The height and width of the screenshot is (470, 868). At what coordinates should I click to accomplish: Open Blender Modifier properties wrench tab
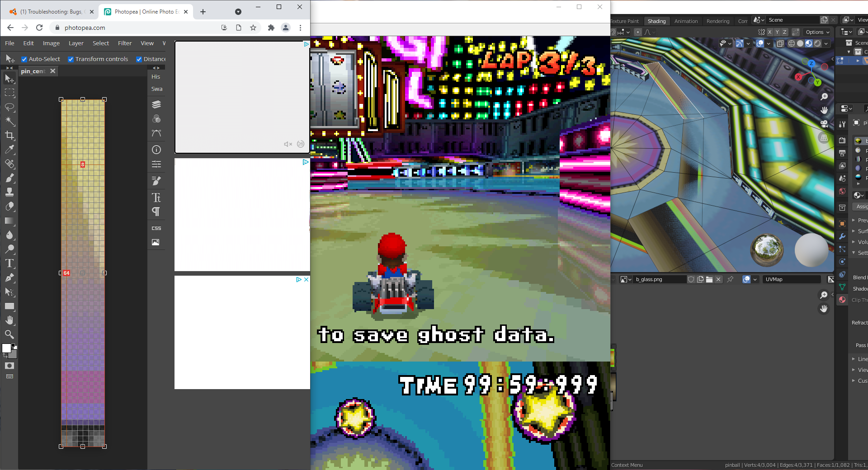point(842,236)
